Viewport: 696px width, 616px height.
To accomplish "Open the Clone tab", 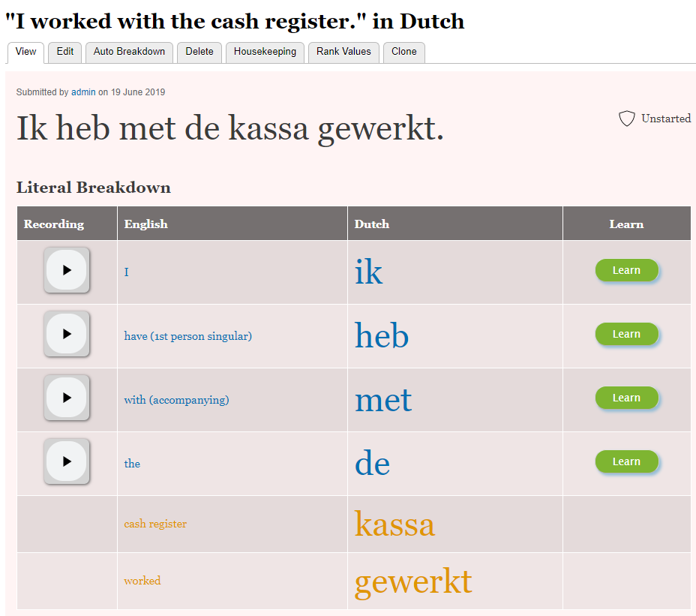I will coord(404,52).
